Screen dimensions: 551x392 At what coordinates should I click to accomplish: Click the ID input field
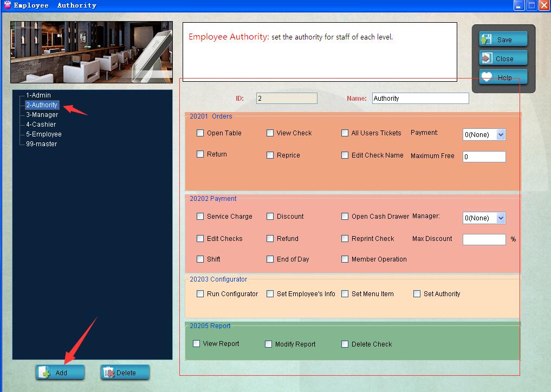coord(287,99)
